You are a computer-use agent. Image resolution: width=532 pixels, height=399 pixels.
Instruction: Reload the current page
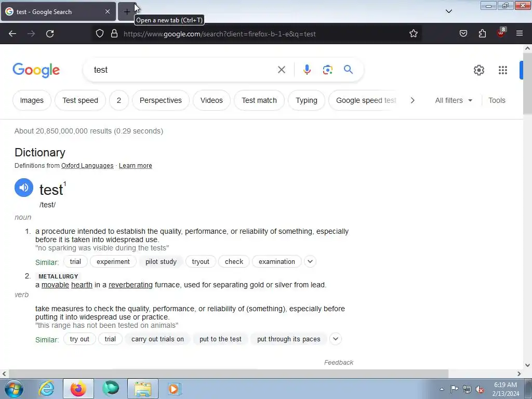point(50,34)
